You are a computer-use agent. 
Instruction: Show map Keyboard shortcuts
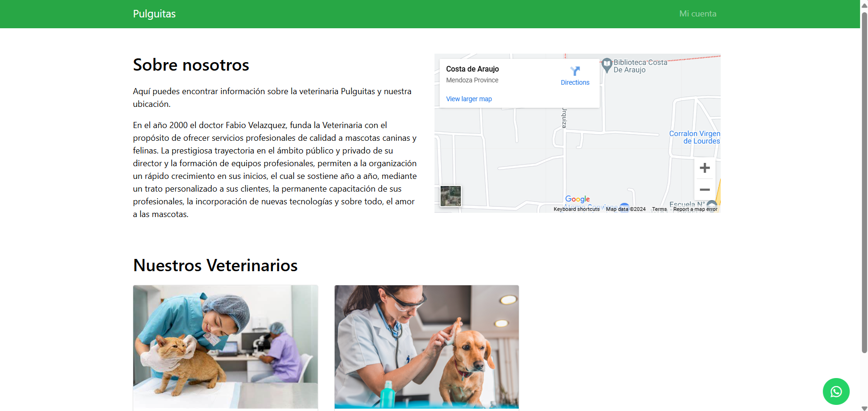pos(576,209)
